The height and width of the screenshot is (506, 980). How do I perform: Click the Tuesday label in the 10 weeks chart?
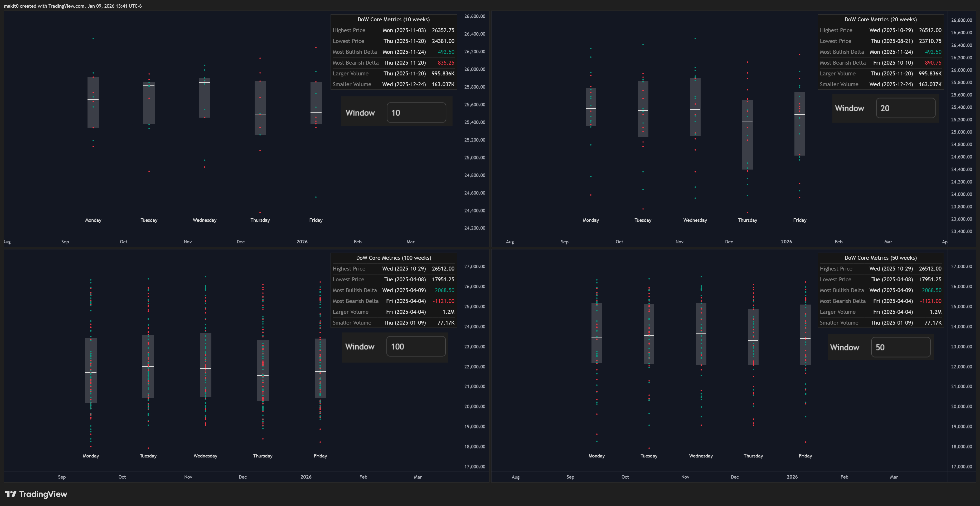point(149,220)
